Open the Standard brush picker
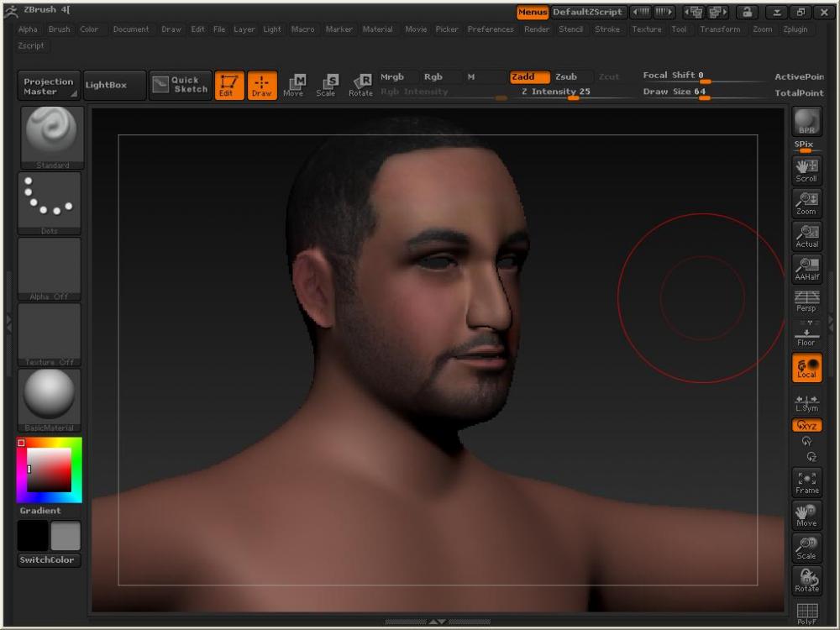This screenshot has height=630, width=840. click(50, 138)
